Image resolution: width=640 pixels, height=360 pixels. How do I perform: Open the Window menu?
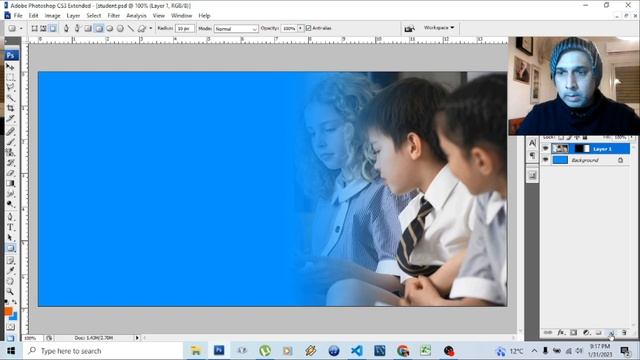[181, 16]
